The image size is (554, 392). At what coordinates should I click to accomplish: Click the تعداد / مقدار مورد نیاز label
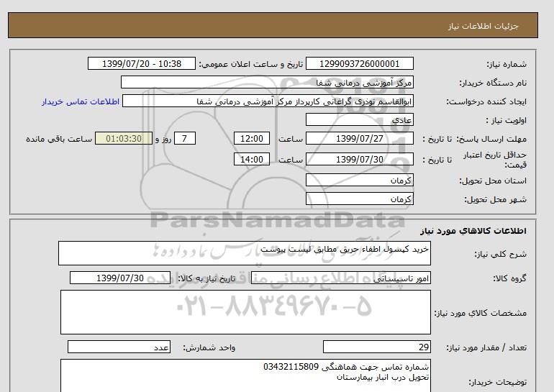486,347
